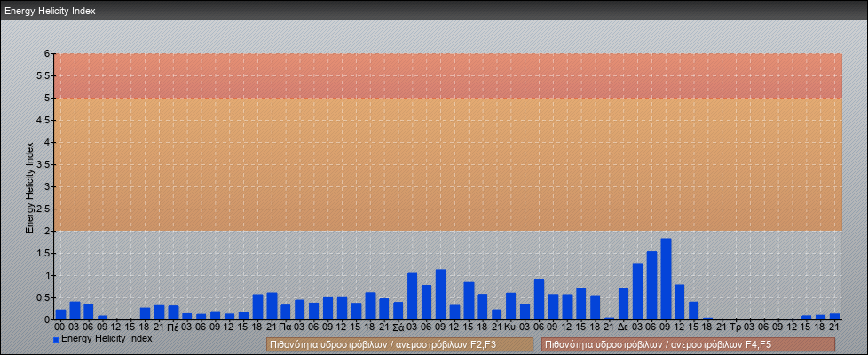
Task: Click the bar above the Κυ label
Action: pos(510,306)
